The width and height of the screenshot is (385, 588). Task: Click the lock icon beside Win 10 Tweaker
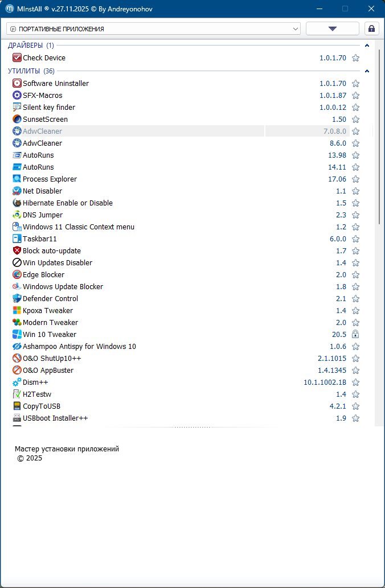(355, 334)
